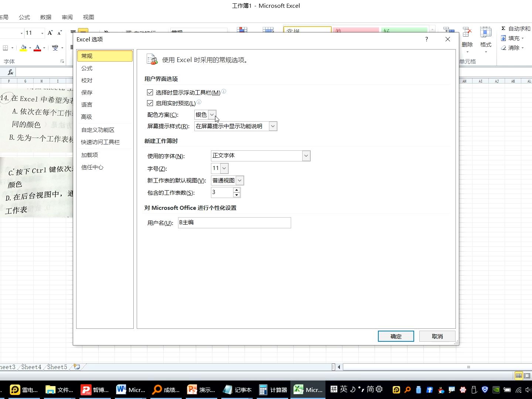Viewport: 532px width, 399px height.
Task: Click the cell borders icon in the Font group
Action: pyautogui.click(x=6, y=48)
